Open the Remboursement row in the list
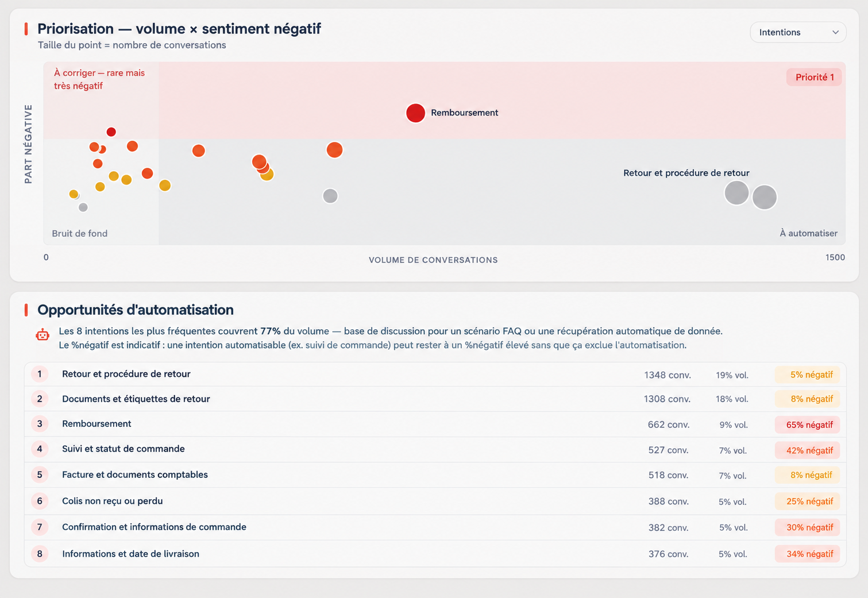This screenshot has width=868, height=598. 435,425
